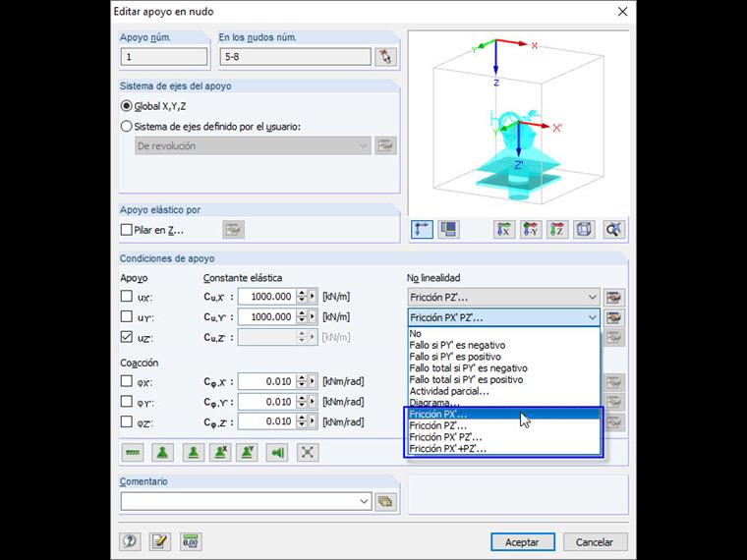Apply second green support type preset
Image resolution: width=747 pixels, height=560 pixels.
point(162,452)
